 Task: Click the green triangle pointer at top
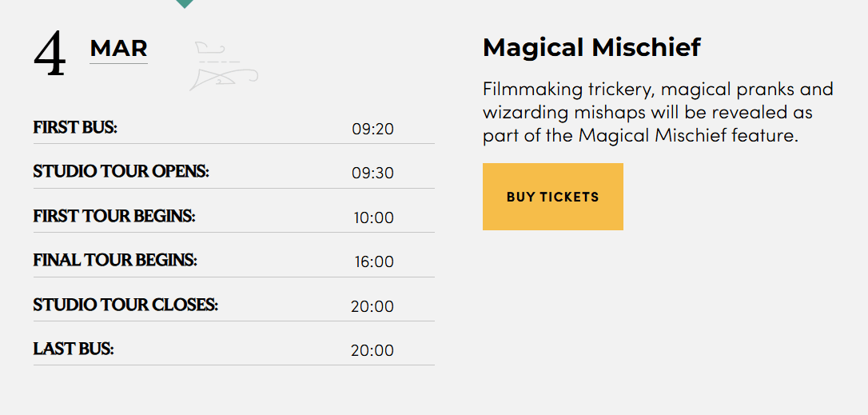[x=185, y=4]
